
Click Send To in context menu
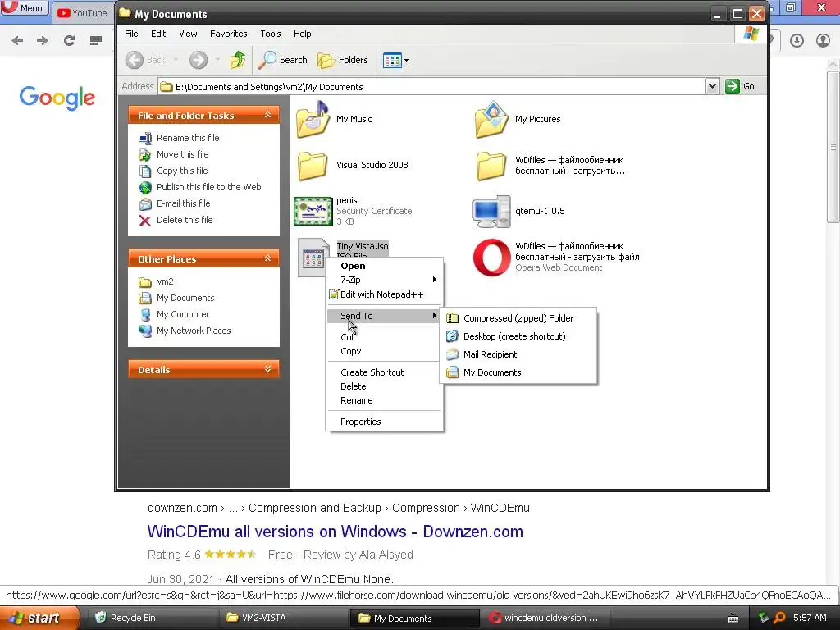click(x=384, y=316)
